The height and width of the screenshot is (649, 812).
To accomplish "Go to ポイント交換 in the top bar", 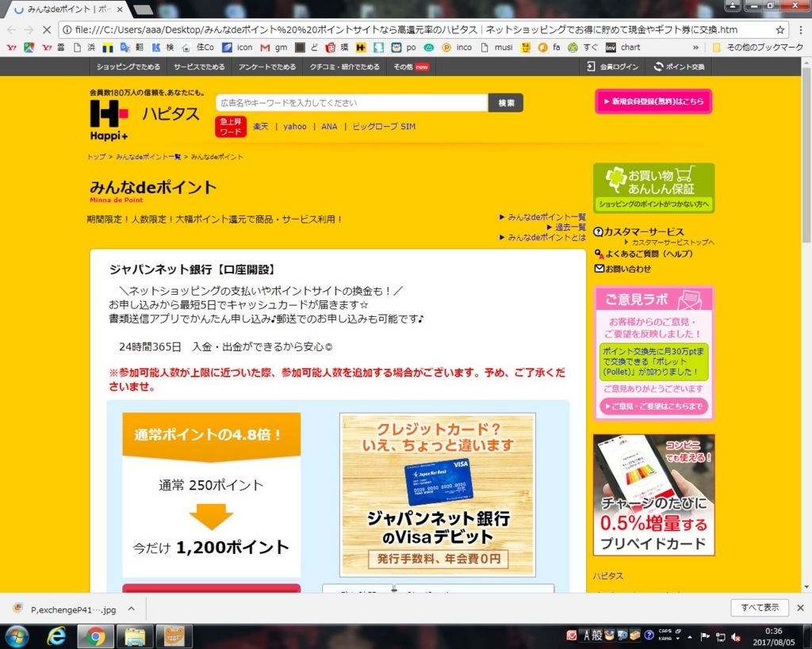I will coord(680,67).
